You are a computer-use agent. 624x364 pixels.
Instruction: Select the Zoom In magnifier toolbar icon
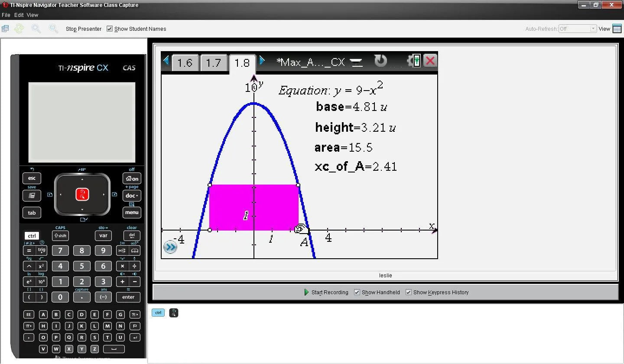tap(36, 29)
